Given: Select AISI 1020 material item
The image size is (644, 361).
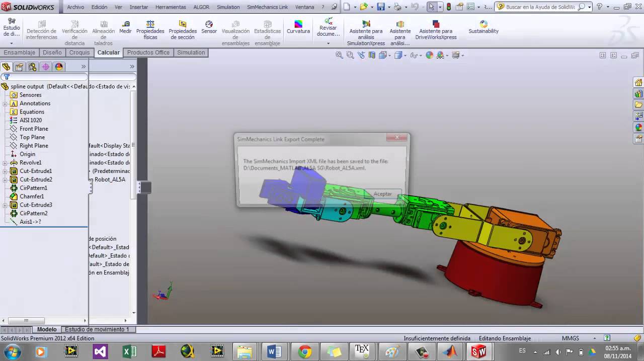Looking at the screenshot, I should click(31, 120).
